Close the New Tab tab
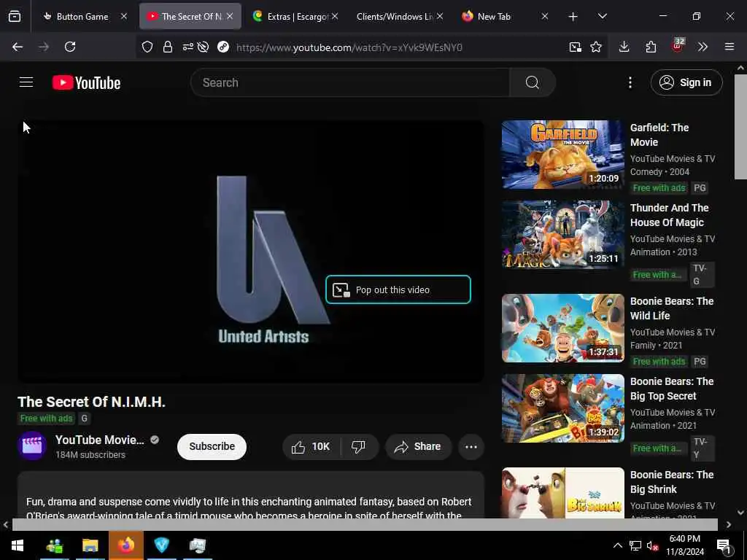 tap(545, 17)
